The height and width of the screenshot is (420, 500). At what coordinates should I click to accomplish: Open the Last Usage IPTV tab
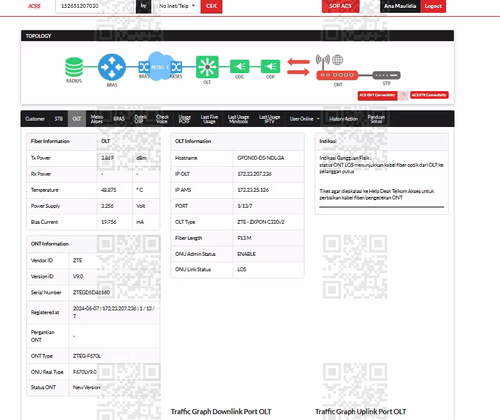[x=269, y=119]
